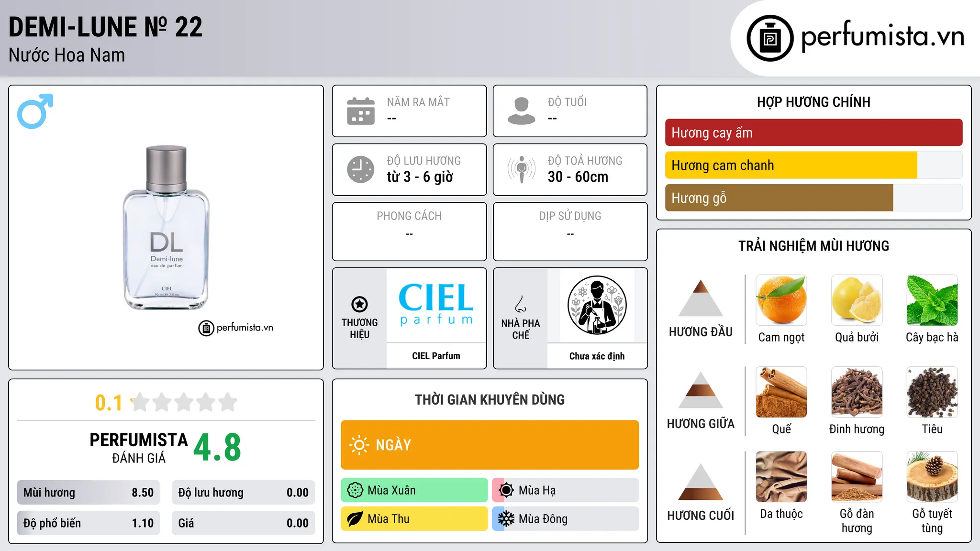Click the flower icon for Mùa Xuân
The height and width of the screenshot is (551, 980).
355,490
